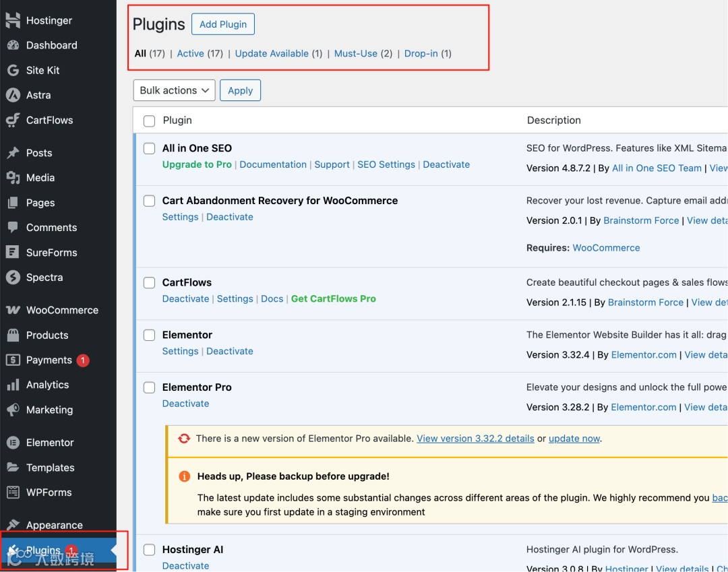
Task: Click the Appearance paintbrush icon
Action: coord(13,525)
